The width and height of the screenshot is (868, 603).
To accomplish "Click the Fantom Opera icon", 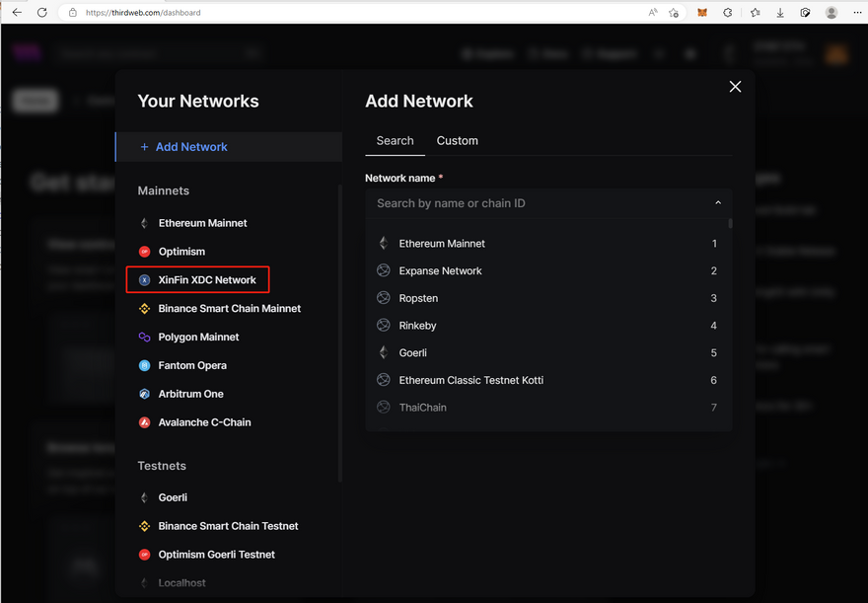I will 144,366.
